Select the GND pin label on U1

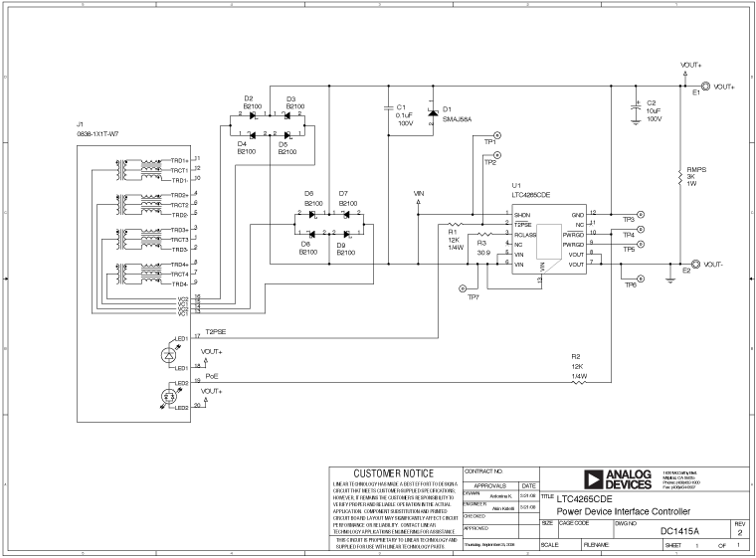tap(578, 215)
